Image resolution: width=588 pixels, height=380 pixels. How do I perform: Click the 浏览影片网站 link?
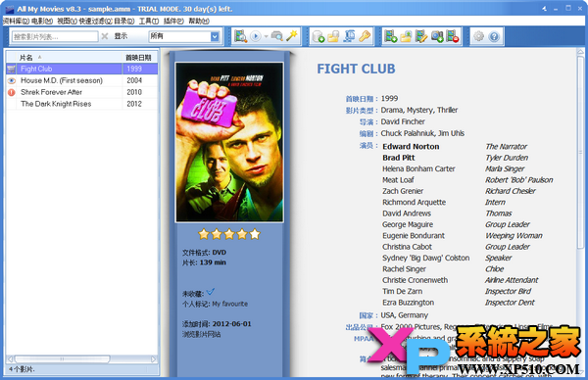pos(201,334)
